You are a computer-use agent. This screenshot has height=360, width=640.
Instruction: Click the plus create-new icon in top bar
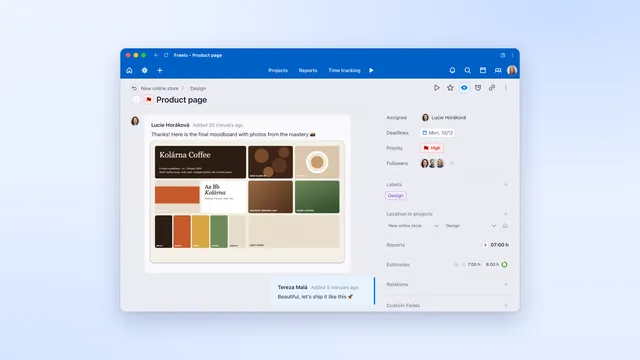[x=160, y=70]
